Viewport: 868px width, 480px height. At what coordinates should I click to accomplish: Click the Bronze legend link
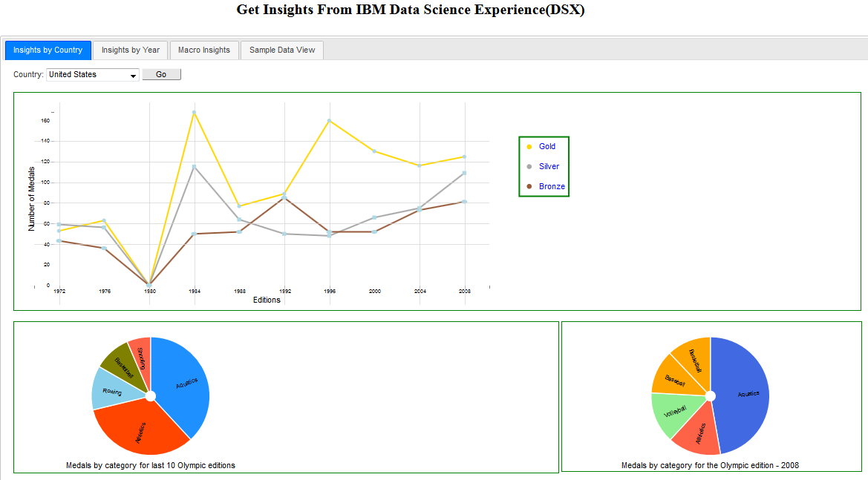552,186
